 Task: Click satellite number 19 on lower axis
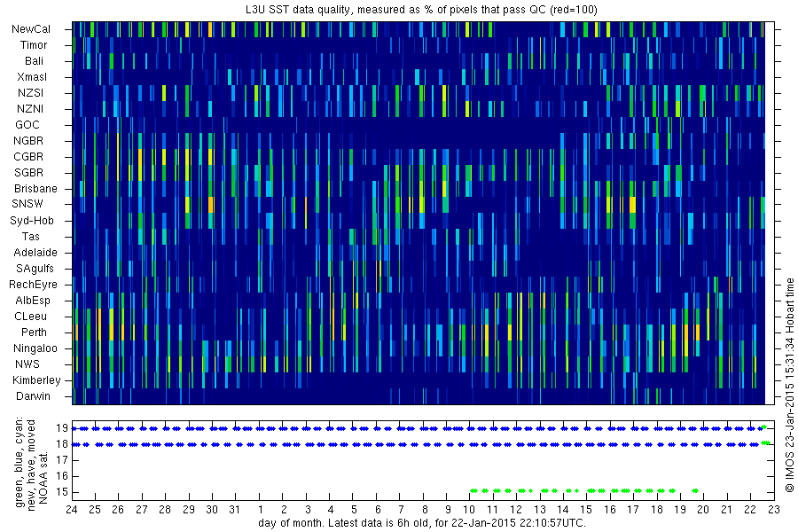tap(62, 428)
